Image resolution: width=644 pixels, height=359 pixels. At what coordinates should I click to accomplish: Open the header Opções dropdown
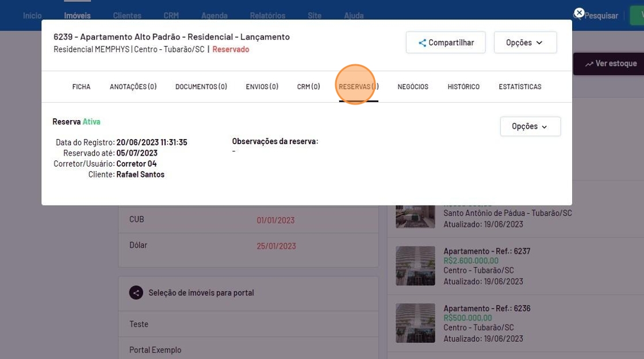point(525,43)
